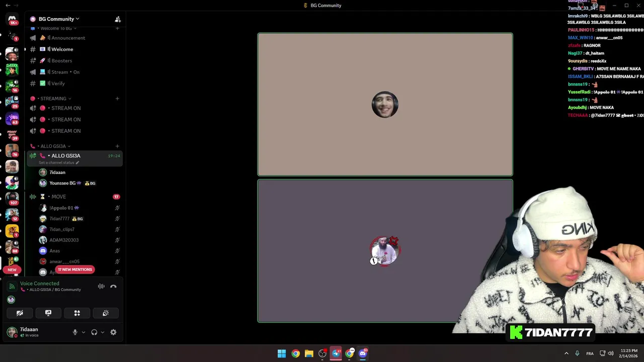Open server icon with 63 badge
Viewport: 644px width, 362px height.
pos(12,119)
